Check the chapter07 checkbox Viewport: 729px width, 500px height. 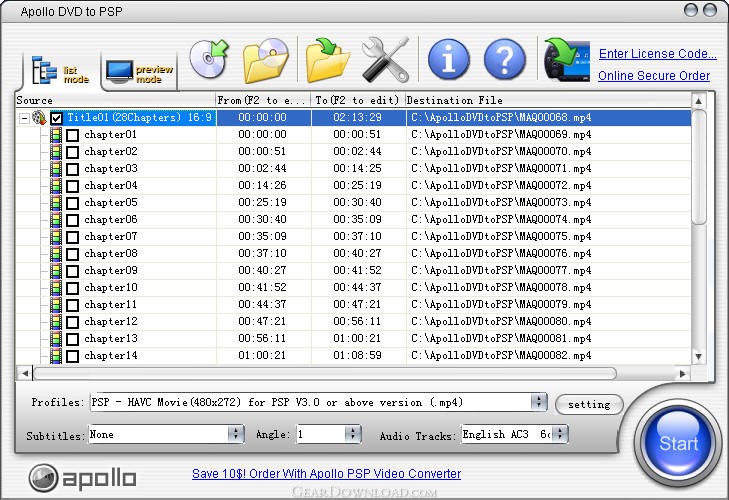click(72, 237)
